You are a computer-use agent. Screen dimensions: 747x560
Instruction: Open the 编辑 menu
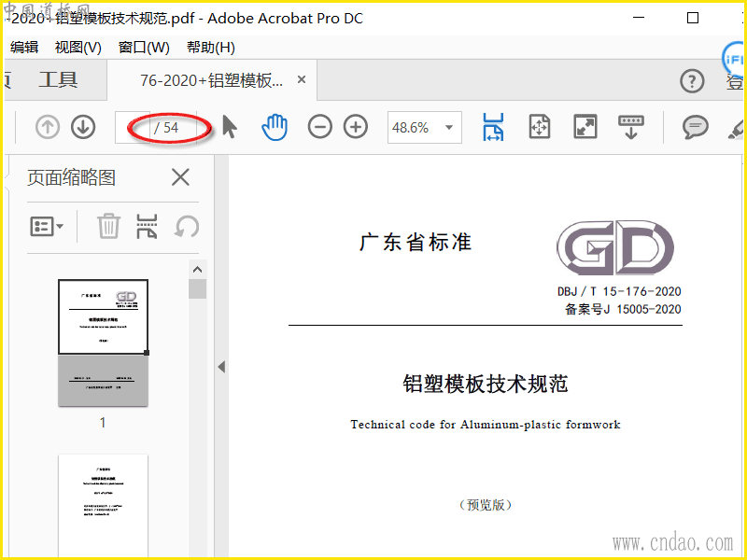[x=24, y=48]
